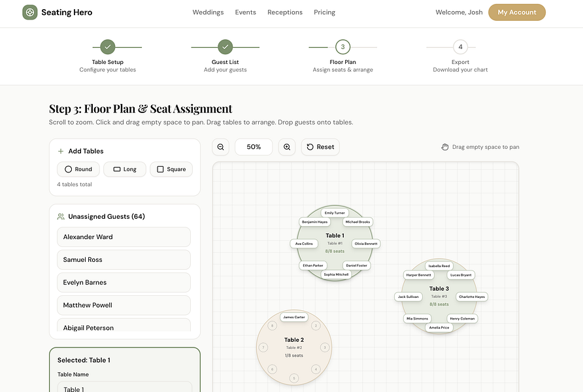The height and width of the screenshot is (392, 583).
Task: Click the Table Name input field
Action: click(125, 387)
